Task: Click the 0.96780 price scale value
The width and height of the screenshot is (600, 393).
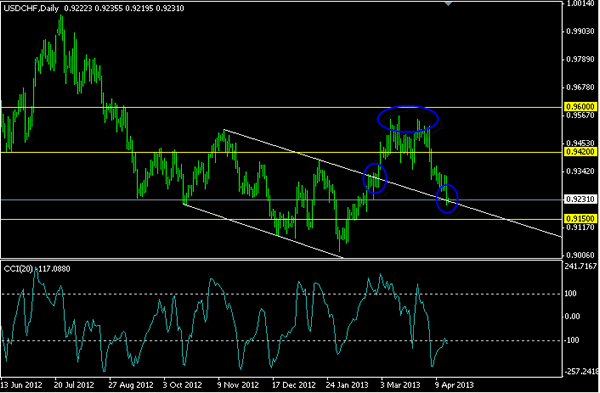Action: click(581, 88)
